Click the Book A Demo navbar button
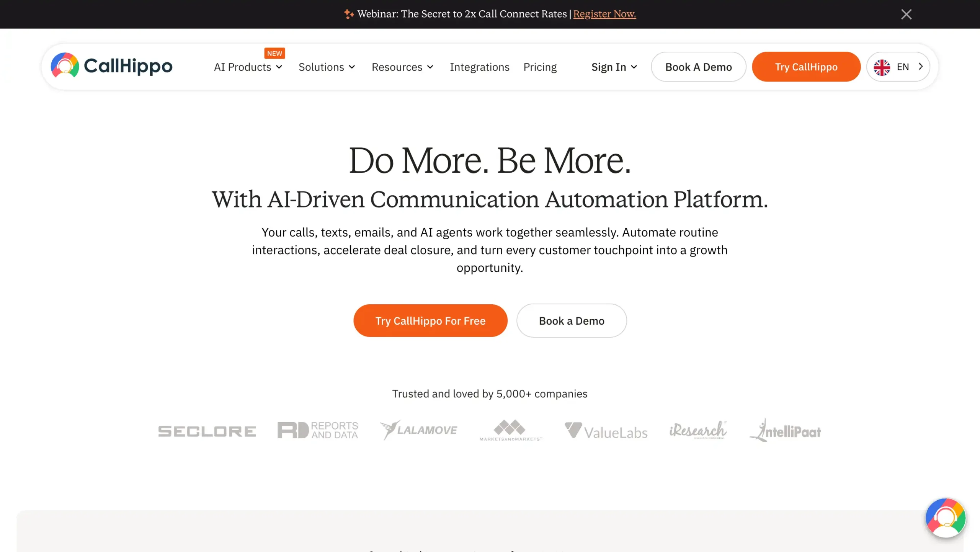The image size is (980, 552). [698, 67]
